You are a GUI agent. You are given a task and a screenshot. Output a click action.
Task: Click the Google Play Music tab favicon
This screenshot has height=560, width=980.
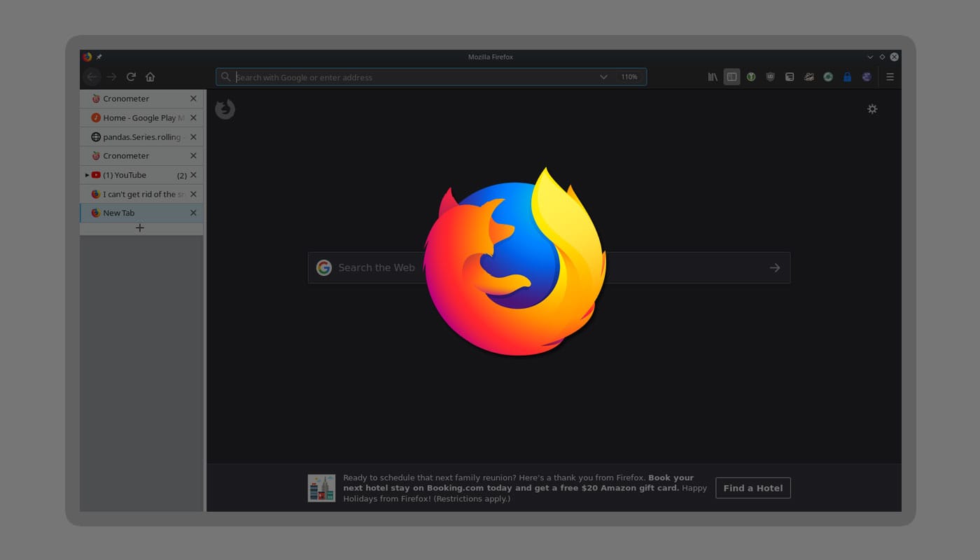click(96, 118)
